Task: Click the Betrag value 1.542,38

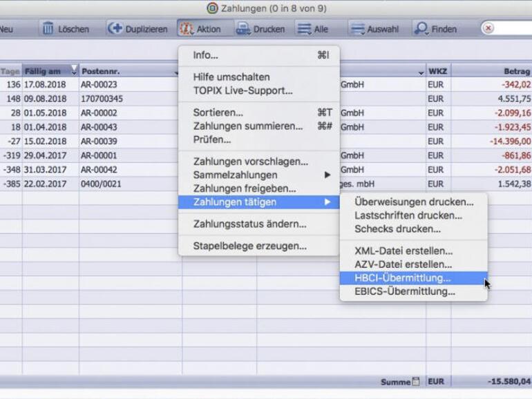Action: (x=514, y=184)
